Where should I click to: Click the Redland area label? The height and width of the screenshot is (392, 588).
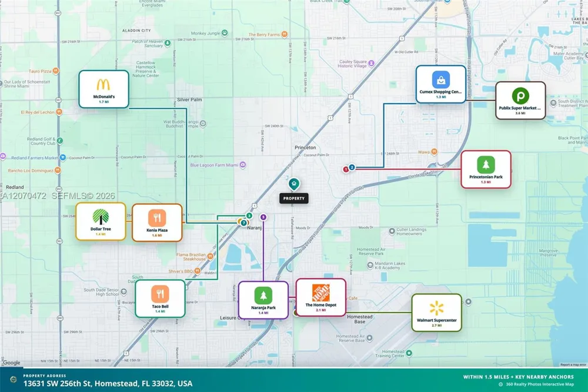15,187
